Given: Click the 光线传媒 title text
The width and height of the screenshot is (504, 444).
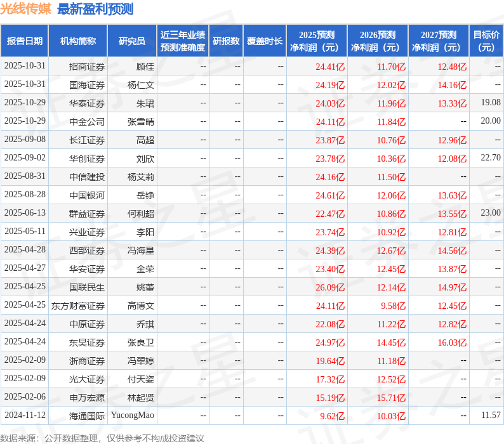Looking at the screenshot, I should click(26, 9).
